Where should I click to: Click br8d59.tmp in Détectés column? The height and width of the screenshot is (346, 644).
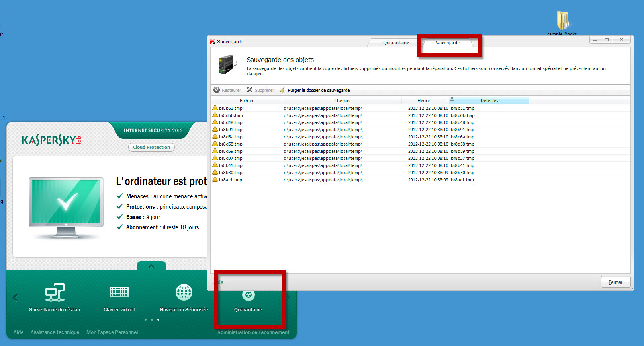click(x=462, y=151)
